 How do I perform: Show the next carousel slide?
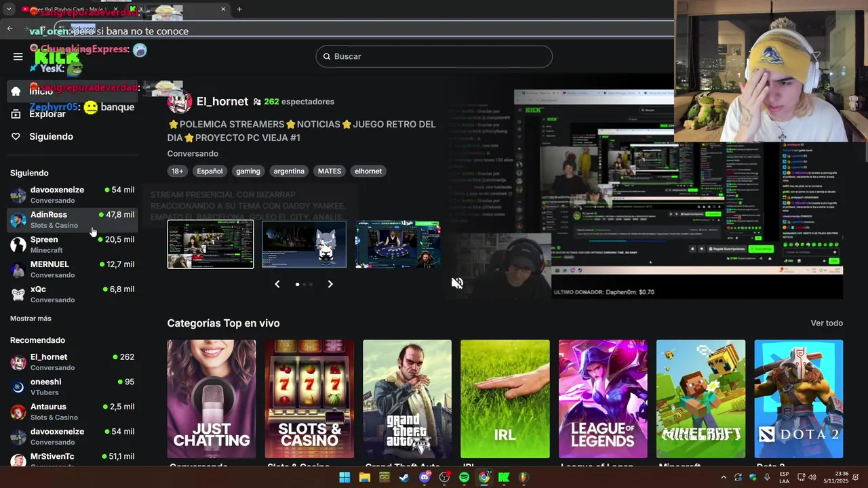point(330,284)
